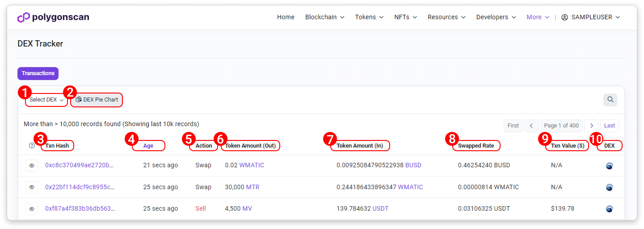
Task: Open the SAMPLEUSER account dropdown
Action: [591, 17]
